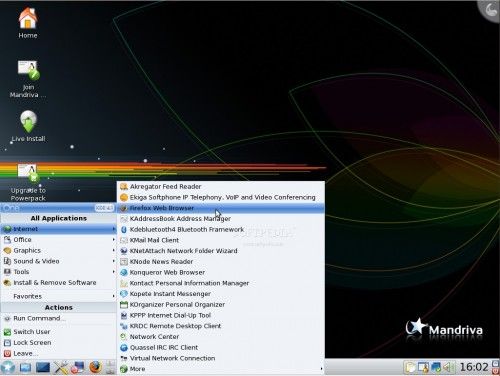Click the lock button above the power icon
The width and height of the screenshot is (500, 376).
[495, 363]
